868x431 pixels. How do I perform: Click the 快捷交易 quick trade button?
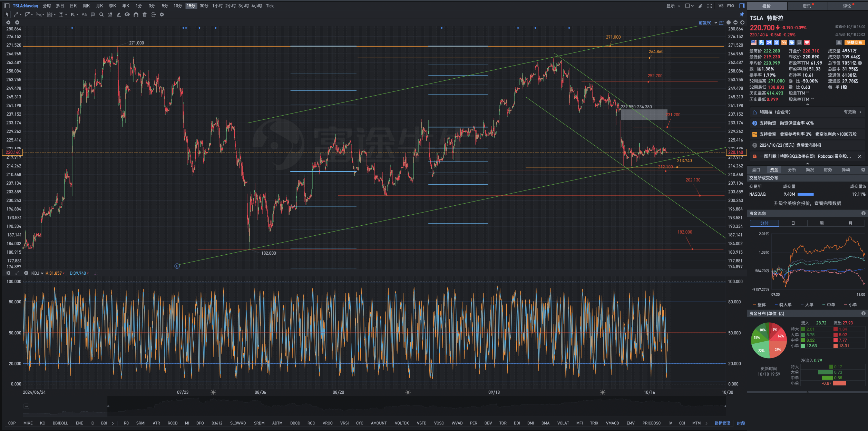tap(854, 42)
